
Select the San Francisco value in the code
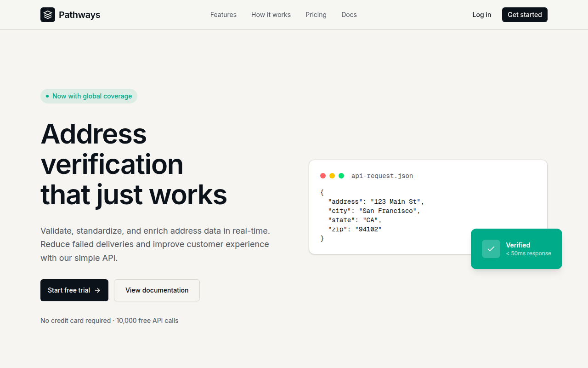(x=388, y=211)
